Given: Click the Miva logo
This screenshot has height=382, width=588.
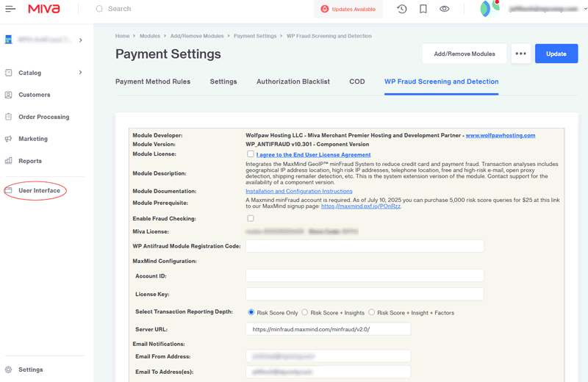Looking at the screenshot, I should [44, 9].
